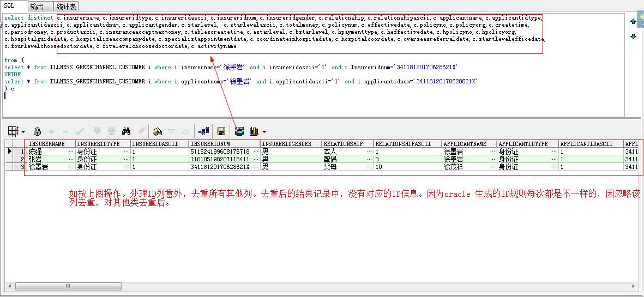
Task: Open the dropdown beside the grid icon
Action: pos(23,132)
